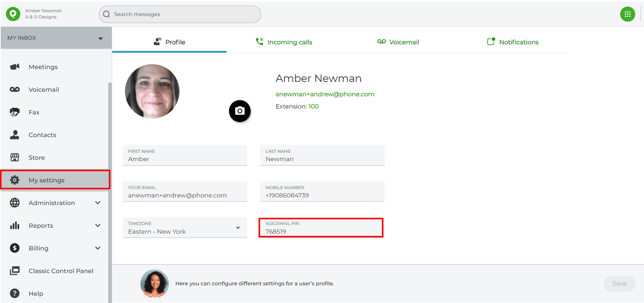Screen dimensions: 644x303
Task: Click the Help question mark icon
Action: pyautogui.click(x=15, y=293)
